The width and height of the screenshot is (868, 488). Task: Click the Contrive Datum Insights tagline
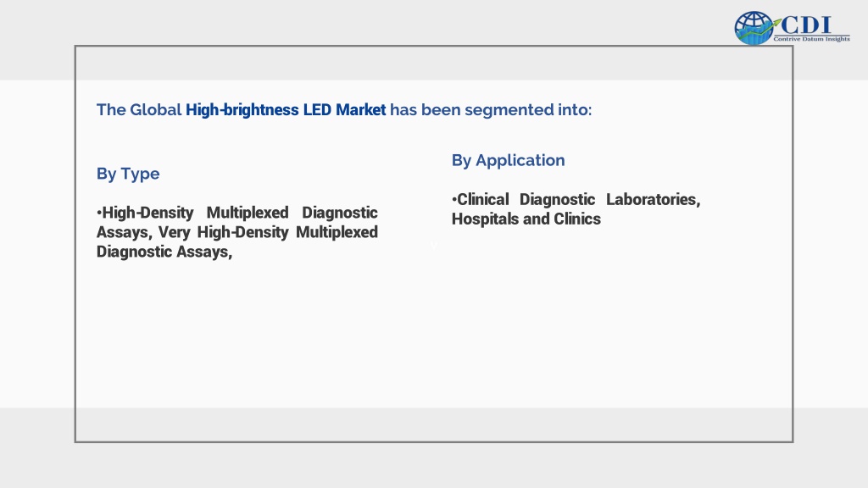click(811, 39)
